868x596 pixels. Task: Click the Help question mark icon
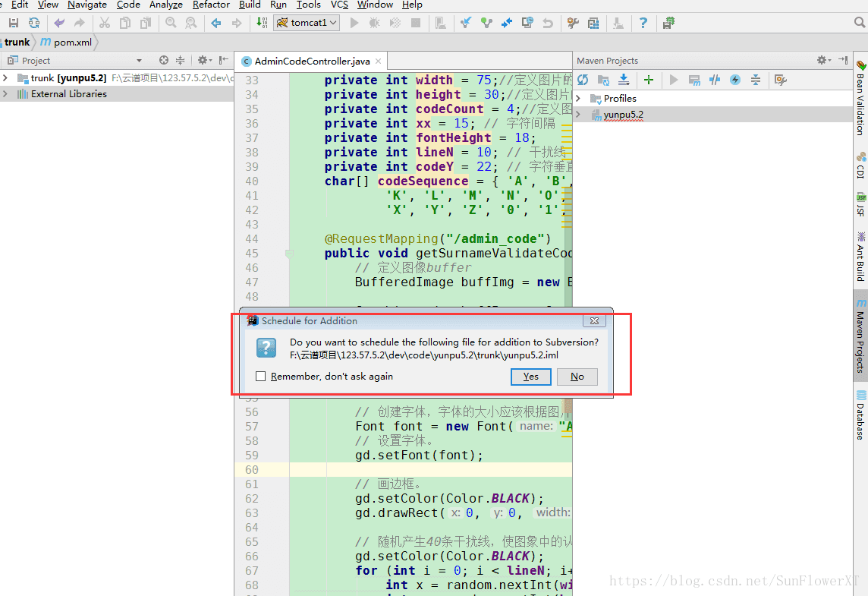pyautogui.click(x=643, y=23)
